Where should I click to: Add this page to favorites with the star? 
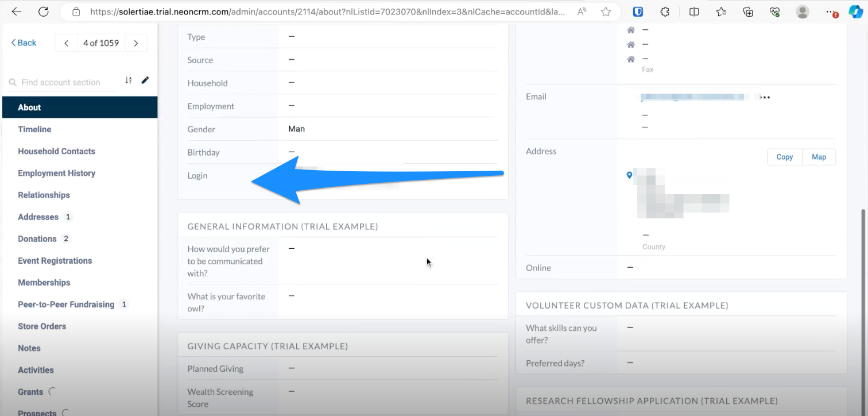(x=606, y=11)
